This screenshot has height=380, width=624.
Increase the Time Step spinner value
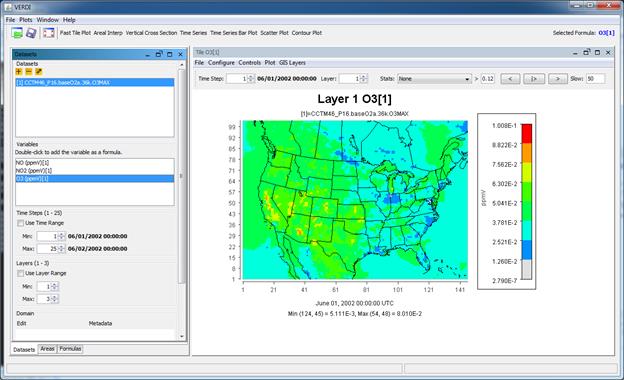coord(251,77)
